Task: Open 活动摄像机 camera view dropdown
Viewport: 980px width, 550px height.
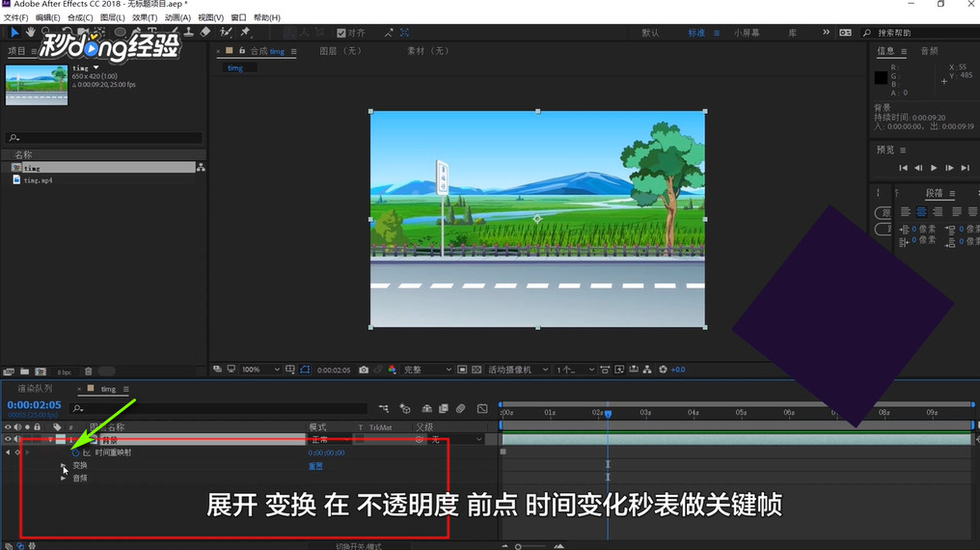Action: 518,370
